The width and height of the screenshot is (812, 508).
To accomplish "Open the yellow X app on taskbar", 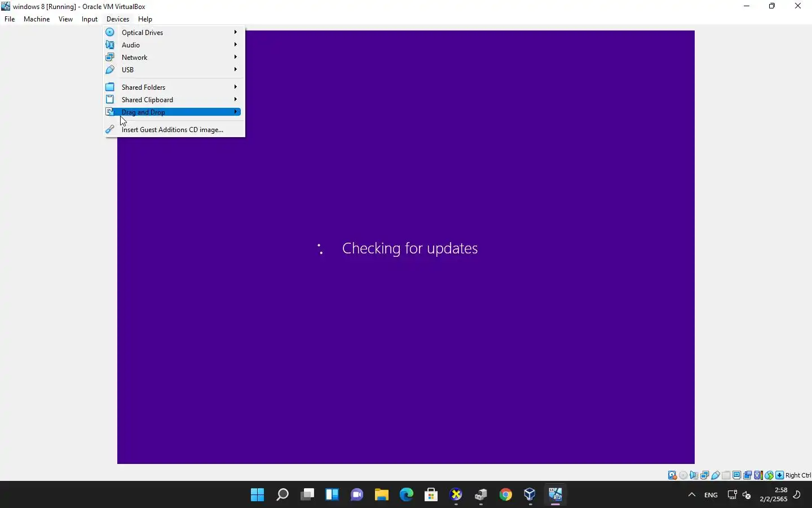I will [456, 494].
